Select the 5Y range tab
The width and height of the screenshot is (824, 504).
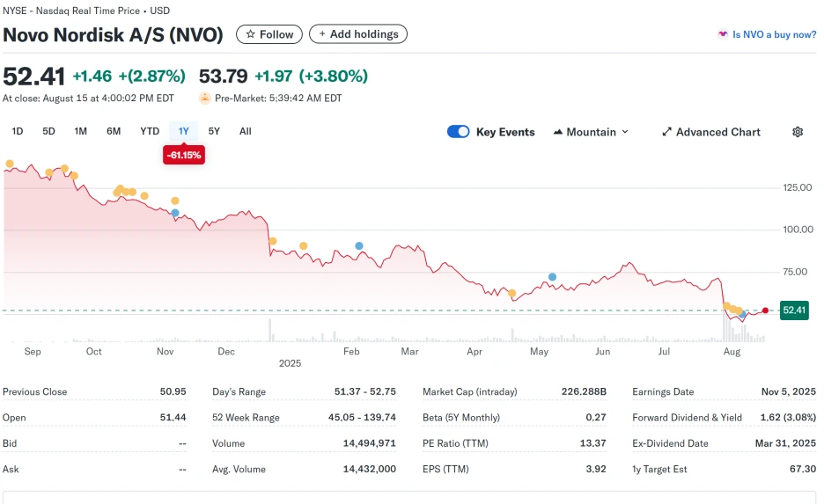pos(214,131)
